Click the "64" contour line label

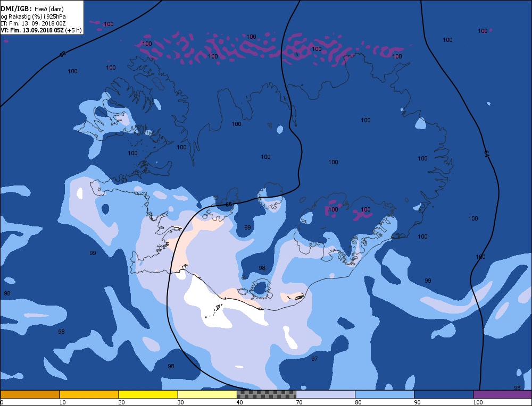tap(487, 154)
